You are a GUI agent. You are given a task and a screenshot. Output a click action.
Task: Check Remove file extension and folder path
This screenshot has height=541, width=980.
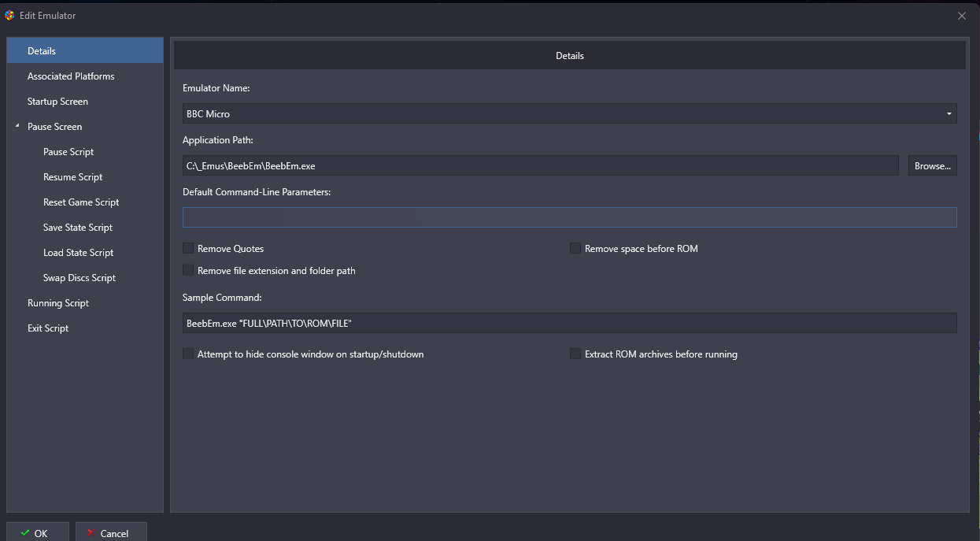pos(188,270)
